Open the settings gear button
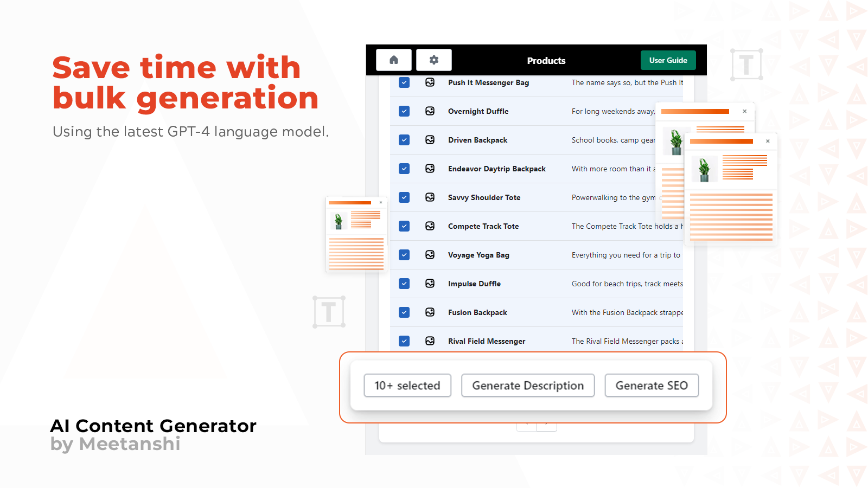The height and width of the screenshot is (488, 868). pyautogui.click(x=434, y=60)
